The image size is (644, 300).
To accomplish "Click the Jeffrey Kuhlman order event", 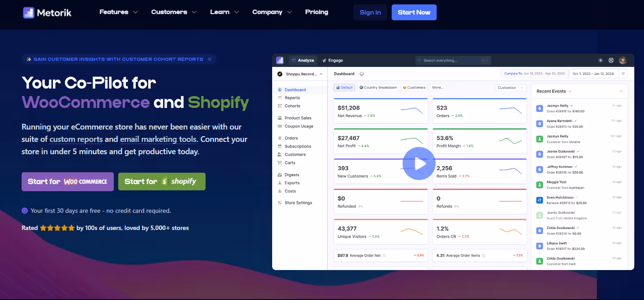I will pos(579,170).
